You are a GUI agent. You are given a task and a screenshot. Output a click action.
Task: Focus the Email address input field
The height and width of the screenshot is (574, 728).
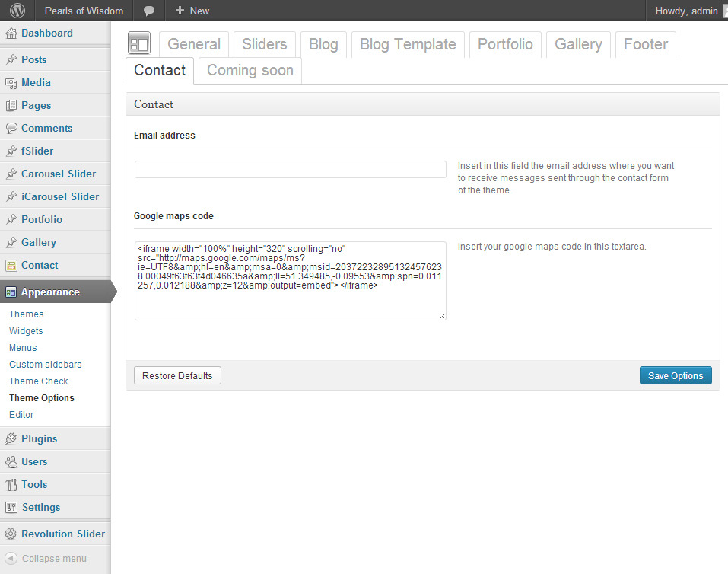coord(290,169)
